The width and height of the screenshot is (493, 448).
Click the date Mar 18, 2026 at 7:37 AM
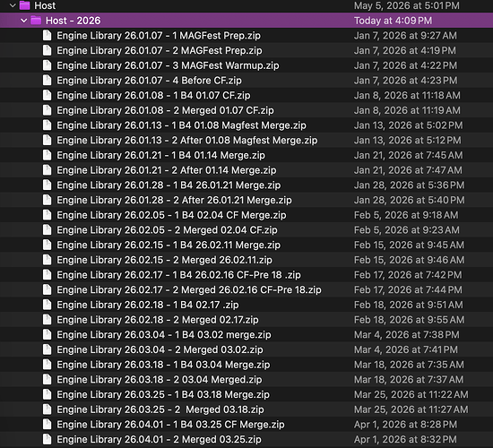coord(409,380)
